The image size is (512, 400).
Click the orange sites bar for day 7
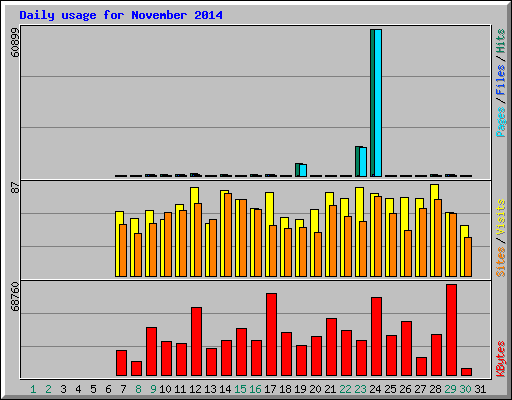tap(123, 250)
